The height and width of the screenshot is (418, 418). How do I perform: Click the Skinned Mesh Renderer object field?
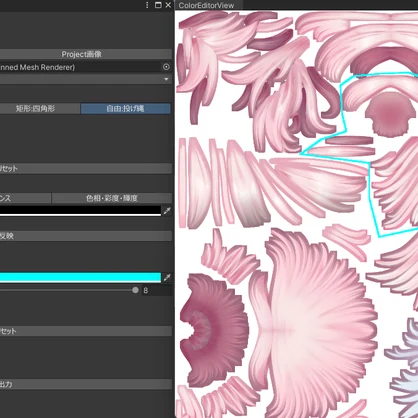(86, 67)
